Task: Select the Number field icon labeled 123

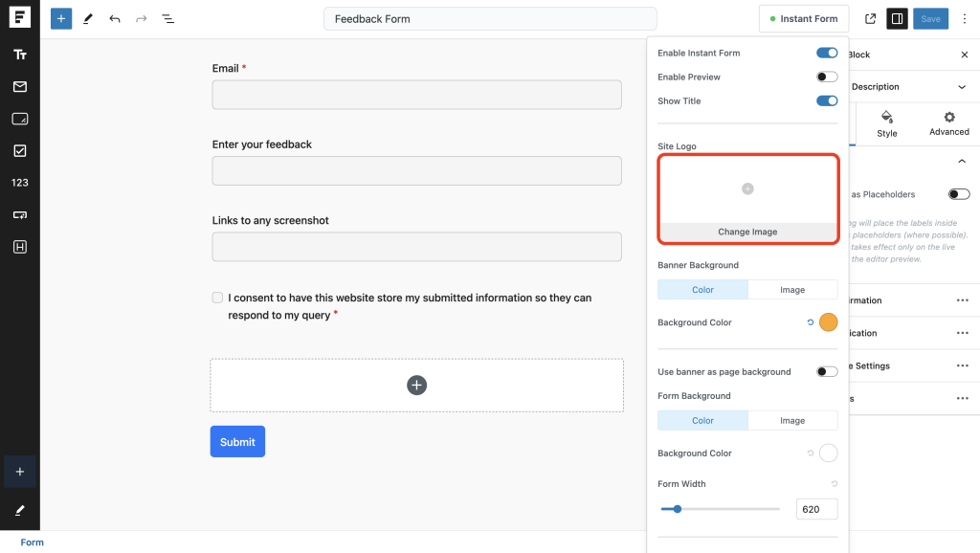Action: (x=20, y=182)
